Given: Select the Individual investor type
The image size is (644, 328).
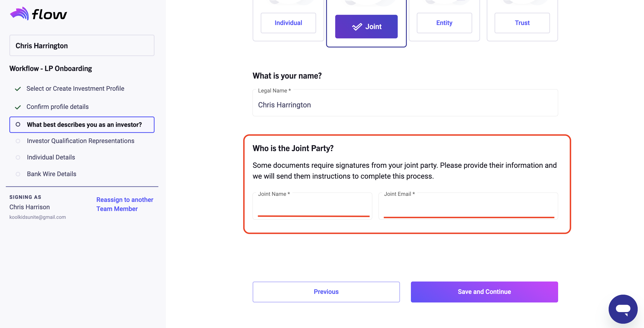Looking at the screenshot, I should pos(288,23).
